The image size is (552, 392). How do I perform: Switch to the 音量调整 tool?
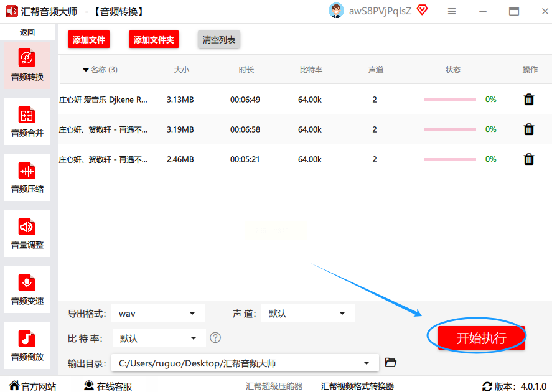tap(27, 234)
